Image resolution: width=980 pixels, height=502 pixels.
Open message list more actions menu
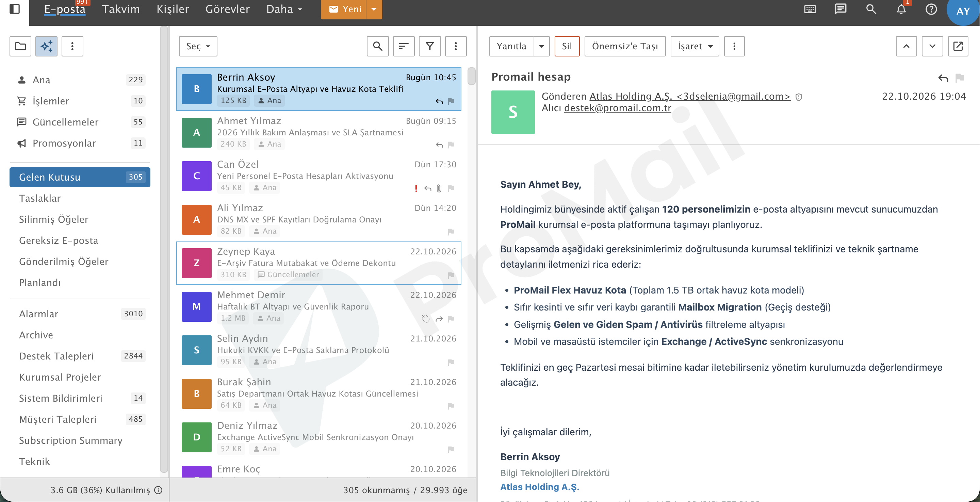[456, 46]
